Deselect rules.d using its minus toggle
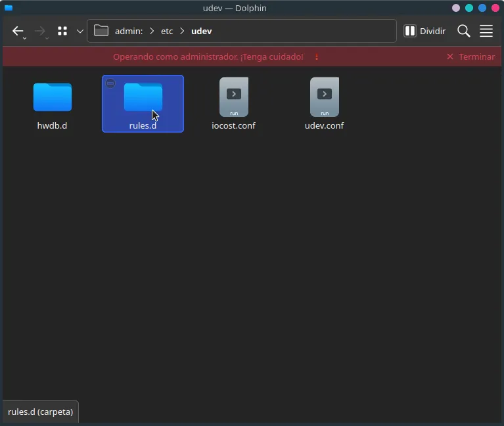Viewport: 504px width, 426px height. coord(110,83)
